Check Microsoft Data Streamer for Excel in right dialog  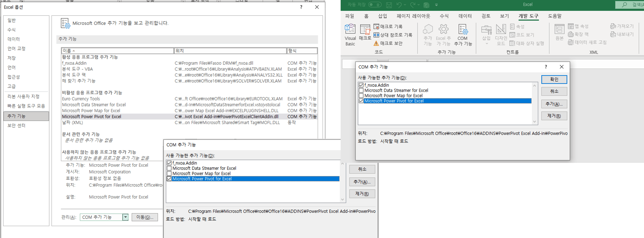361,90
